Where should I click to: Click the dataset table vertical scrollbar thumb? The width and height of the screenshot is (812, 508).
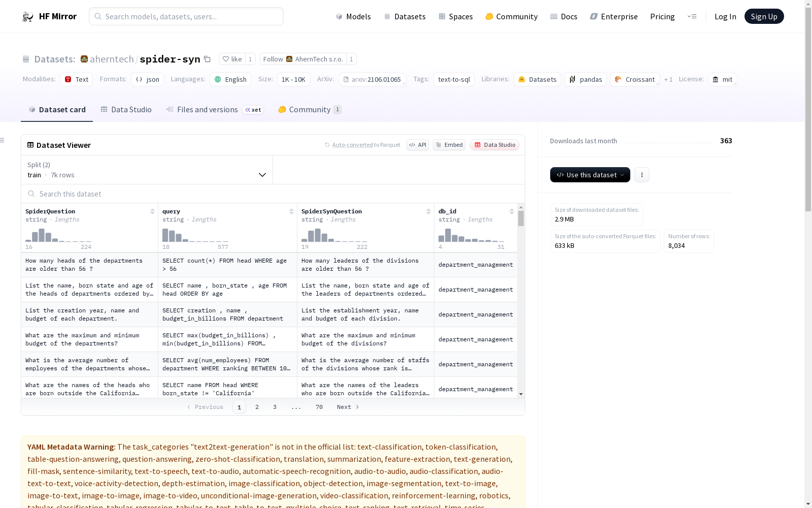521,218
